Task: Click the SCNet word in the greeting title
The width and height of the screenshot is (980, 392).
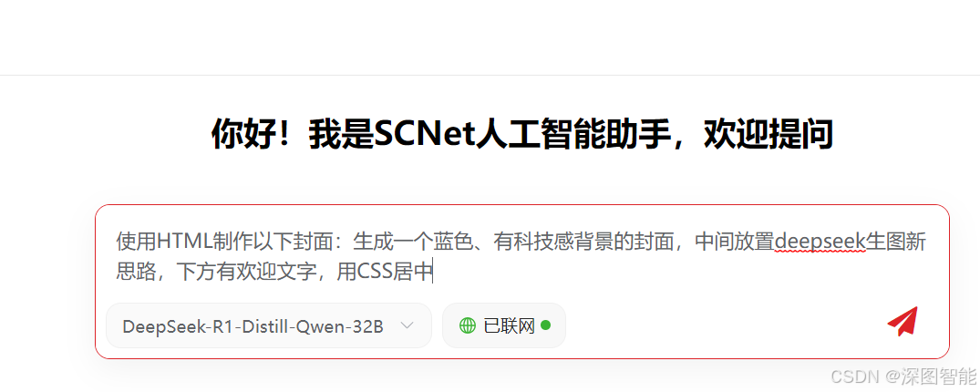Action: [x=425, y=134]
